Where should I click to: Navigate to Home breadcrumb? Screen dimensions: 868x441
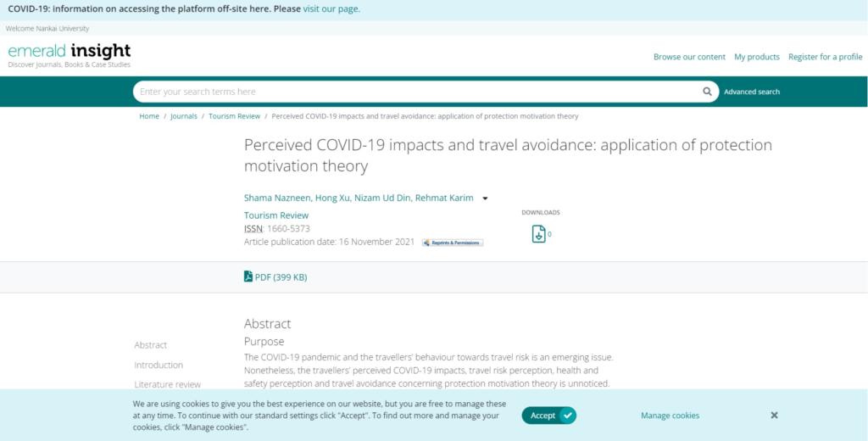pyautogui.click(x=149, y=116)
